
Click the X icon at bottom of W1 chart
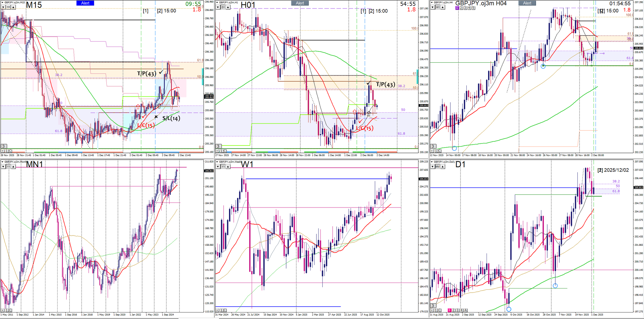(217, 310)
